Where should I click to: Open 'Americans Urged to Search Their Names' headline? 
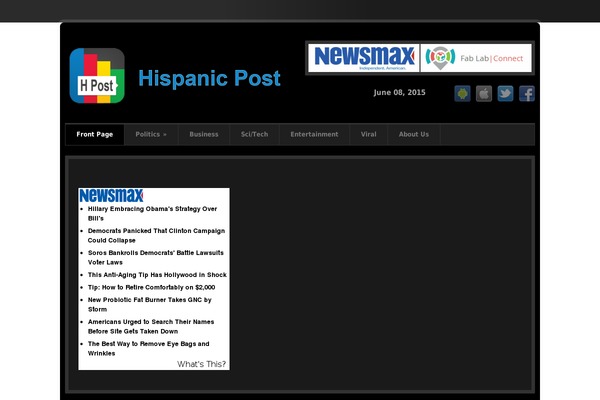(151, 327)
